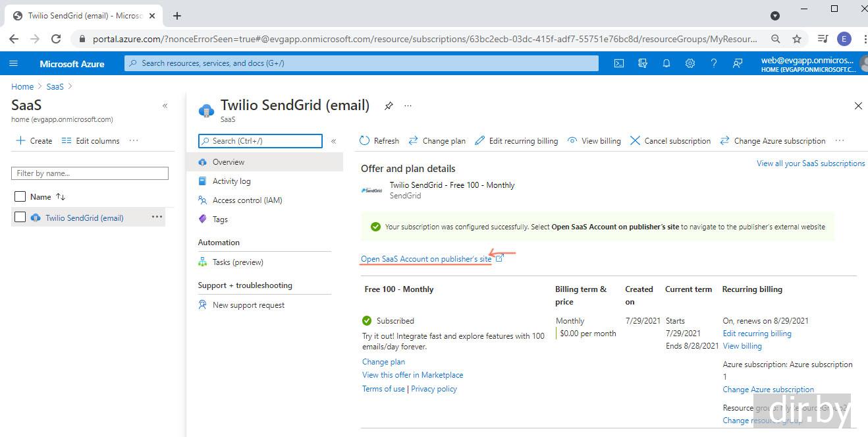
Task: Reload the page with the browser reload button
Action: point(56,39)
